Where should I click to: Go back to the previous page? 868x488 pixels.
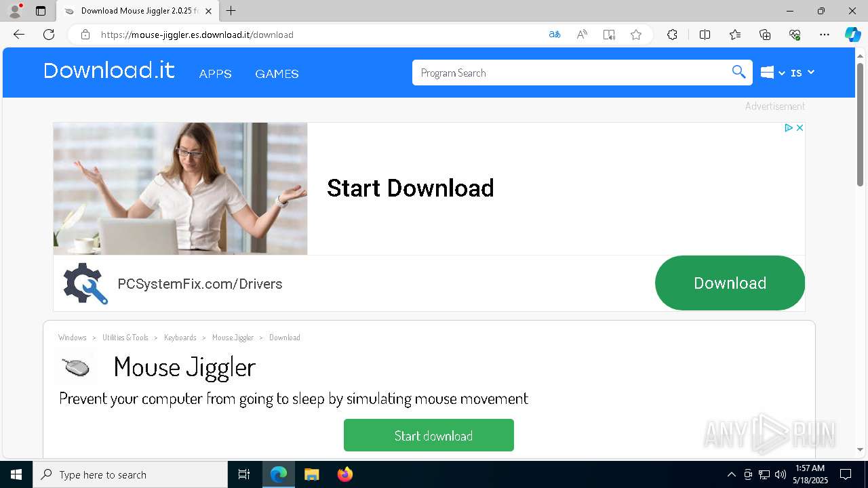tap(19, 35)
